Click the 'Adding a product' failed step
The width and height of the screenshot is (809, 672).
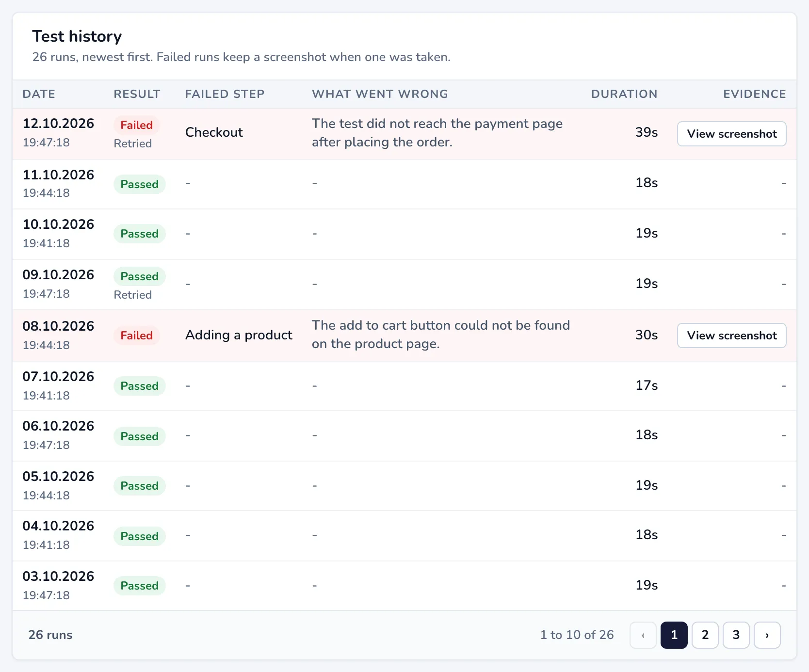point(239,335)
